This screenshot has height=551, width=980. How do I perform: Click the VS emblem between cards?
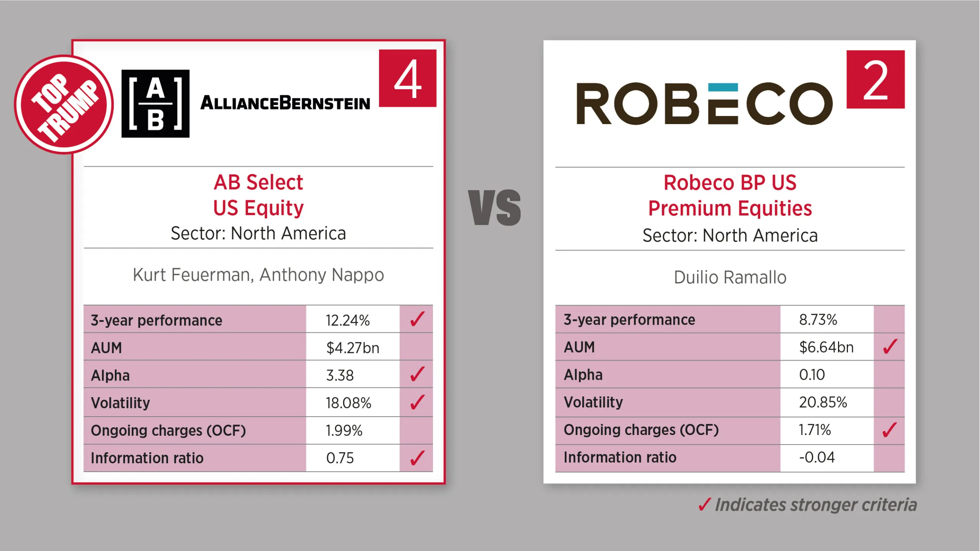pyautogui.click(x=494, y=207)
